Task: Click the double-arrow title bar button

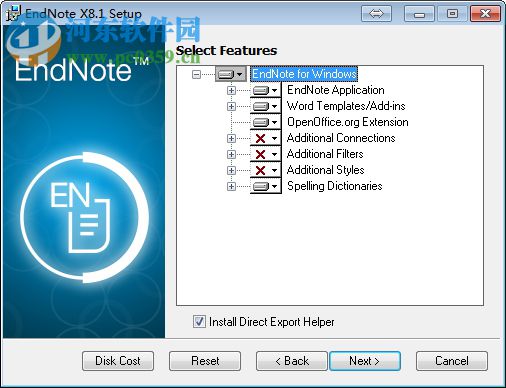Action: (x=376, y=14)
